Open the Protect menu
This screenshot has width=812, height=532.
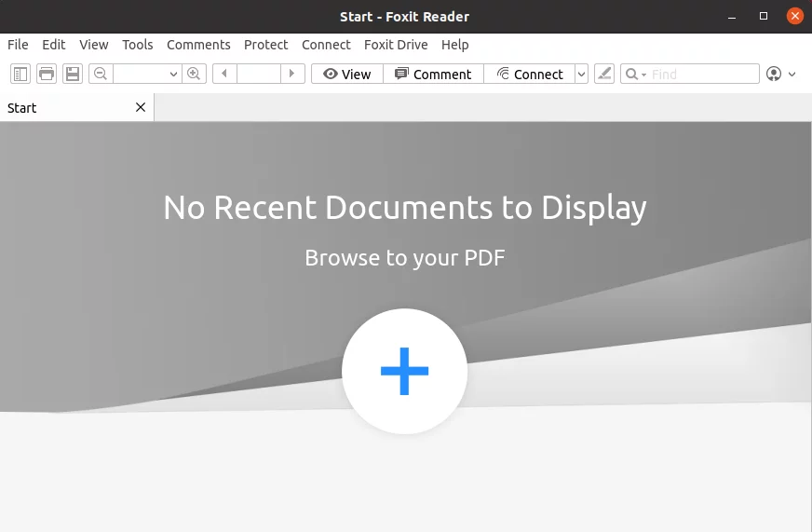click(x=266, y=45)
